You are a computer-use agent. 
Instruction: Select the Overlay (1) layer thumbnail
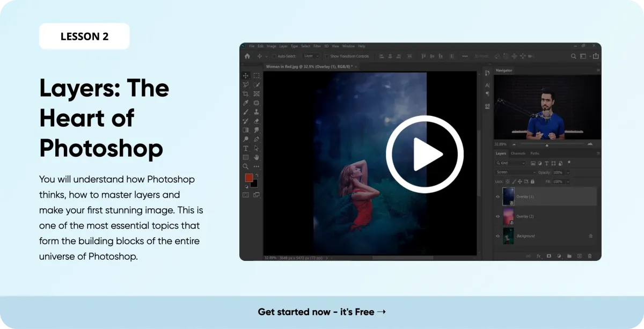click(x=508, y=196)
